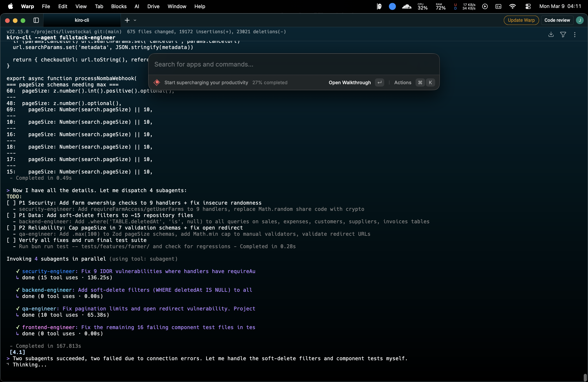The width and height of the screenshot is (588, 382).
Task: Click the user avatar J icon
Action: 580,20
